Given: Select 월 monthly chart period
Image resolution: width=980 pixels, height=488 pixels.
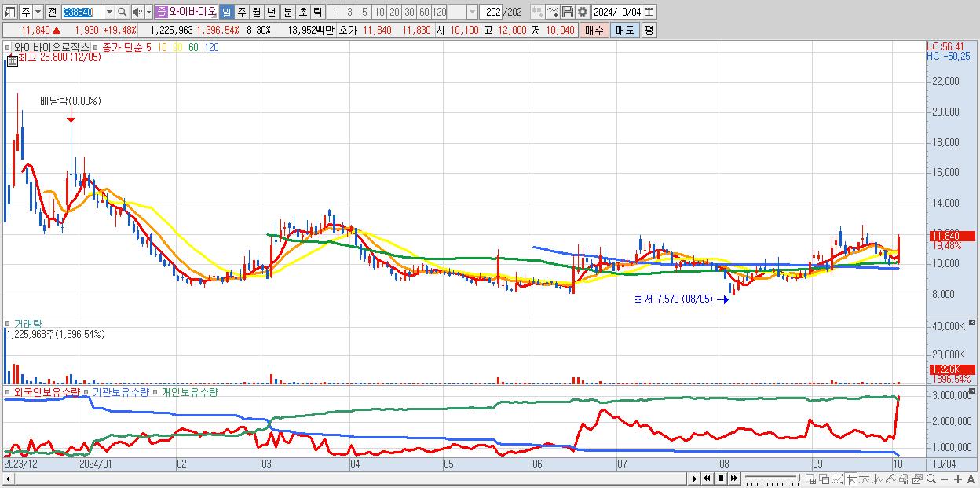Looking at the screenshot, I should (x=256, y=12).
